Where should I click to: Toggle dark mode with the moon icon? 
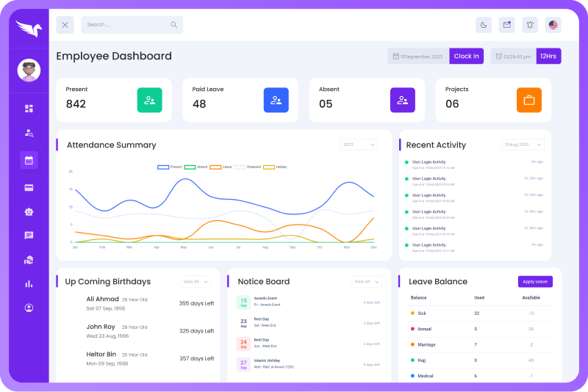[x=483, y=25]
